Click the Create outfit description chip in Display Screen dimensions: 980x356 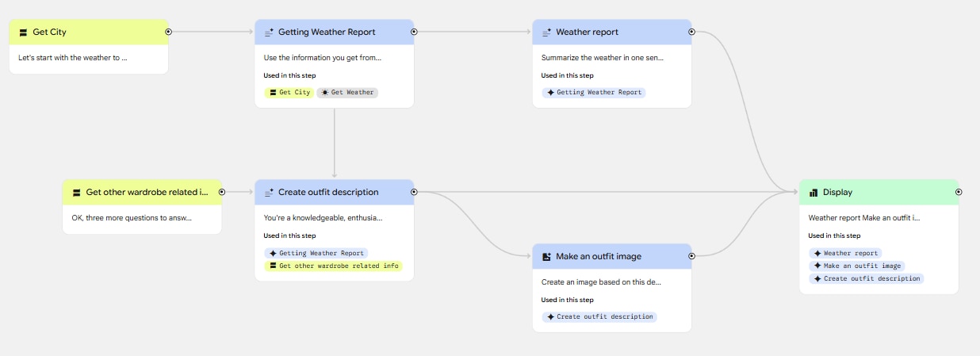[x=866, y=279]
